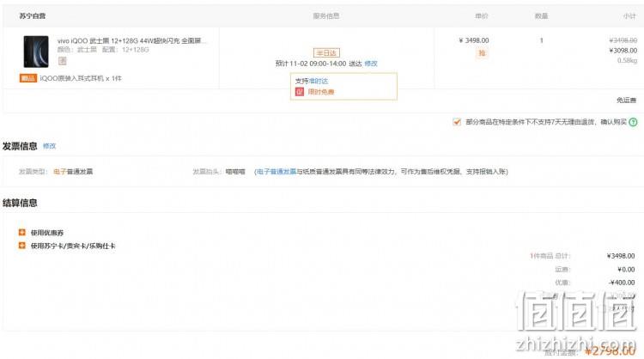Click the 半日达 delivery badge

326,53
